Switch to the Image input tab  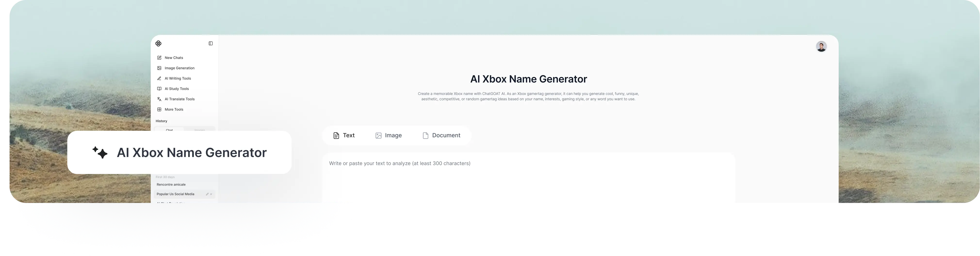388,135
